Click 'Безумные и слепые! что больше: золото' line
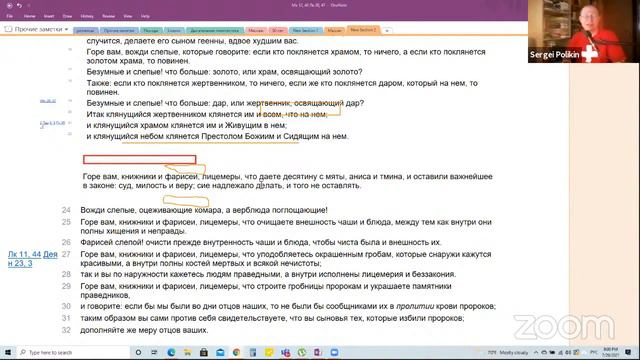The image size is (640, 360). 224,72
